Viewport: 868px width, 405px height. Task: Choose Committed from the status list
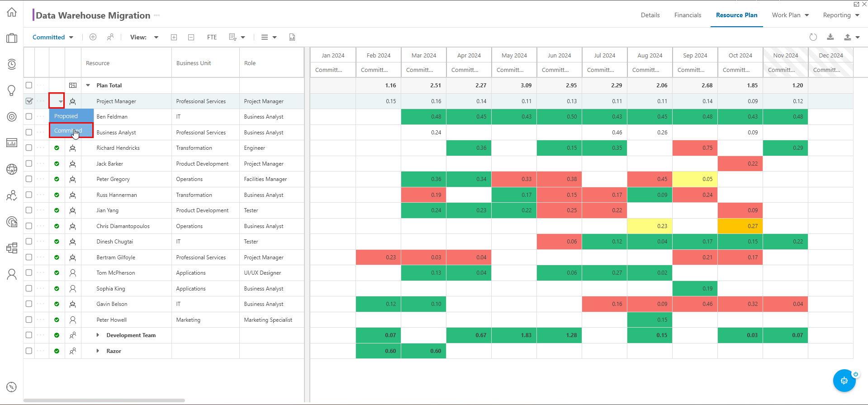point(71,130)
